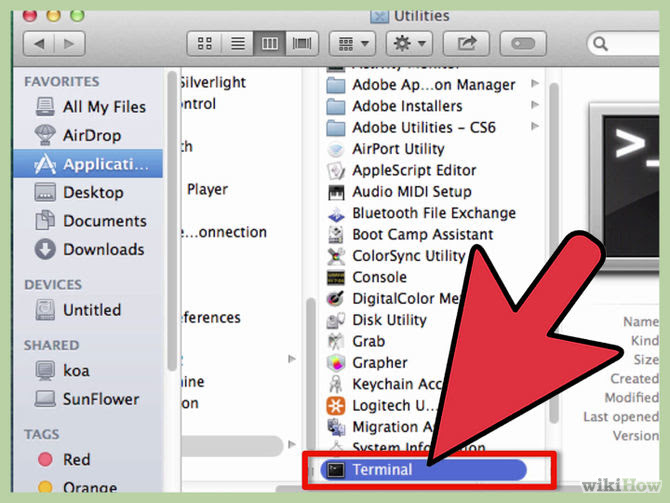Click the Console app icon
Viewport: 670px width, 503px height.
(336, 277)
